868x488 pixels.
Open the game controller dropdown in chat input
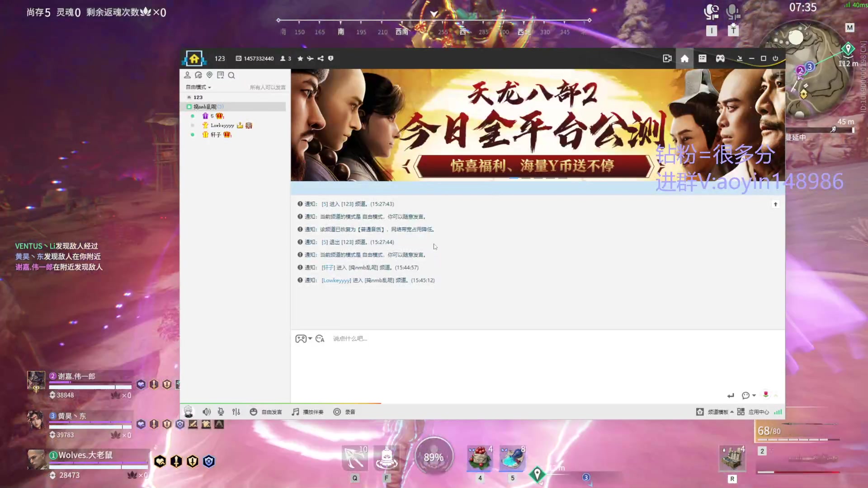[303, 338]
